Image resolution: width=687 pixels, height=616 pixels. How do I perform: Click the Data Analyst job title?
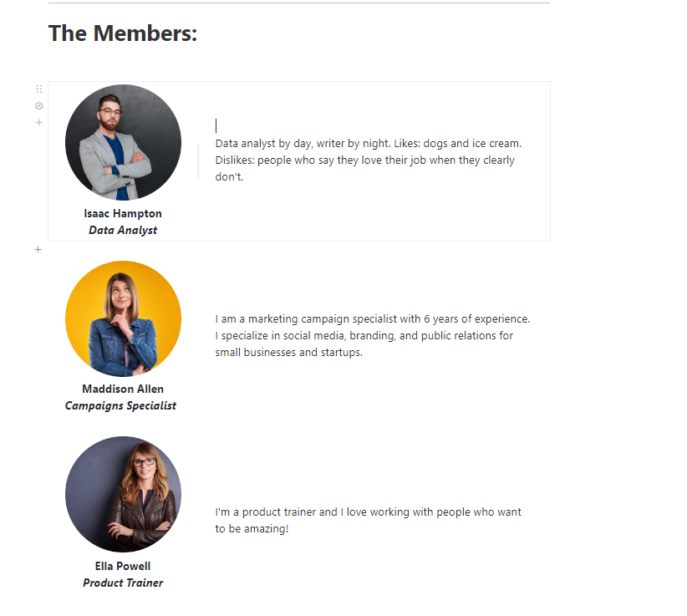123,230
